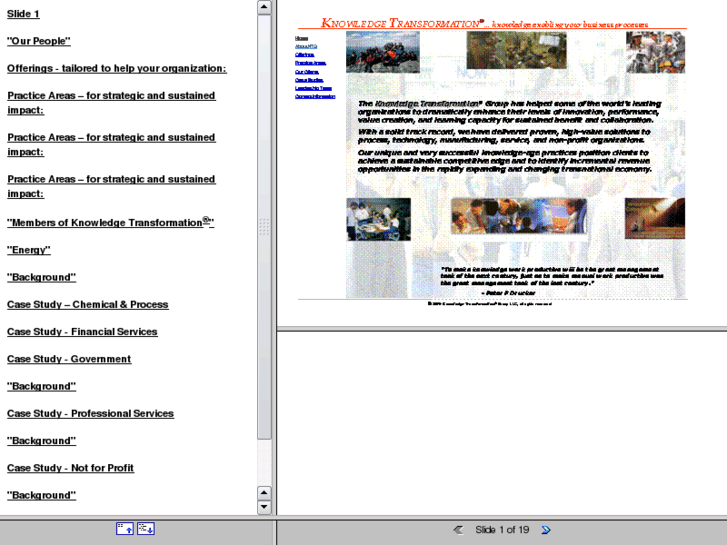Open "Case Study - Not for Profit" link

click(x=70, y=468)
